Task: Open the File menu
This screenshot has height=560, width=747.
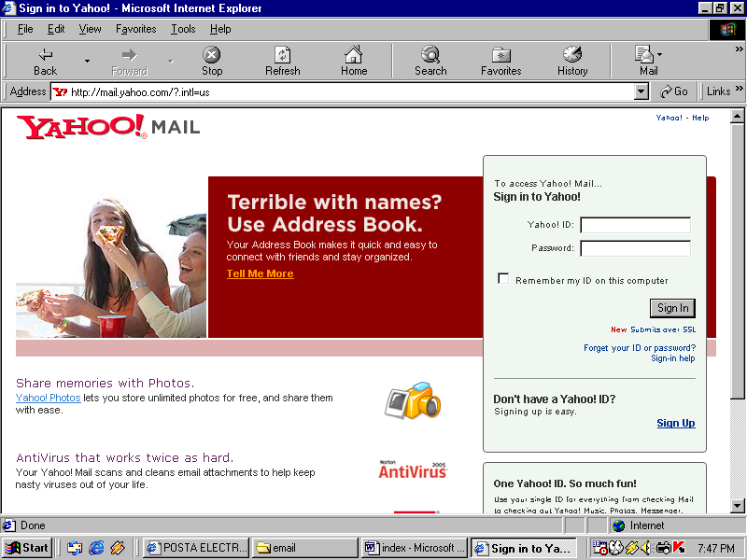Action: click(x=25, y=29)
